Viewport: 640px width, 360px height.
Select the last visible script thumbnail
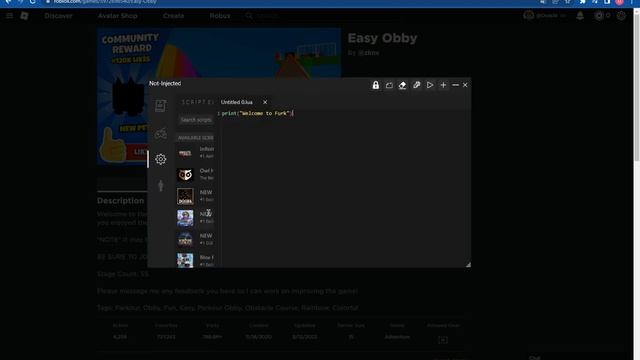[x=185, y=260]
